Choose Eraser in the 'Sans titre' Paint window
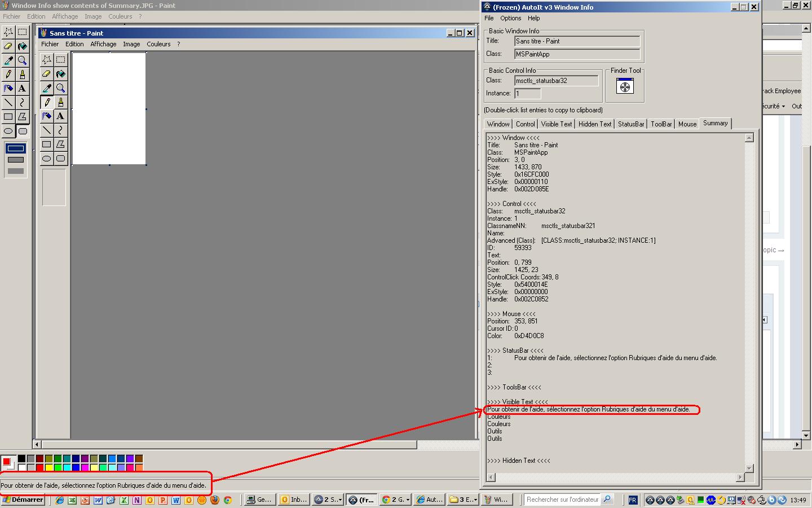 pos(47,74)
